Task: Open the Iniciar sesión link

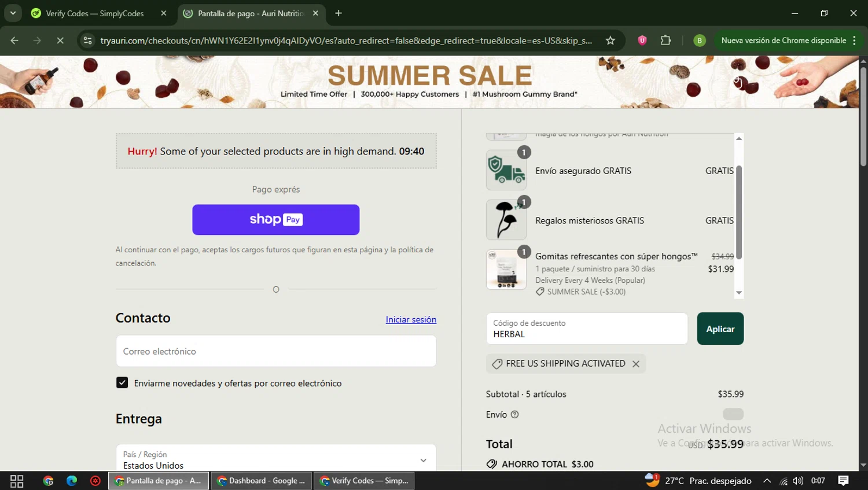Action: [411, 319]
